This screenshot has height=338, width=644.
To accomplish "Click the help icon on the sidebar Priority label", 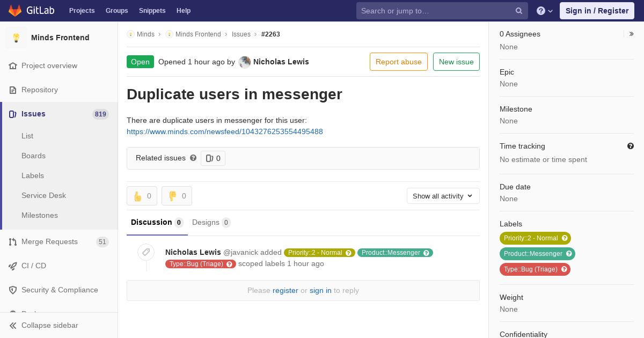I will [x=564, y=238].
